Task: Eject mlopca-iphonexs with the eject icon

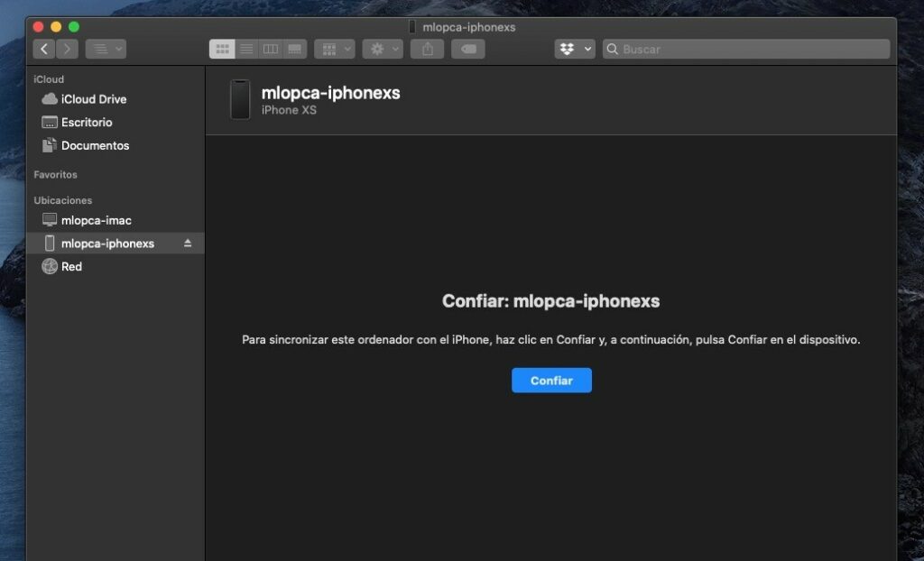Action: [x=188, y=244]
